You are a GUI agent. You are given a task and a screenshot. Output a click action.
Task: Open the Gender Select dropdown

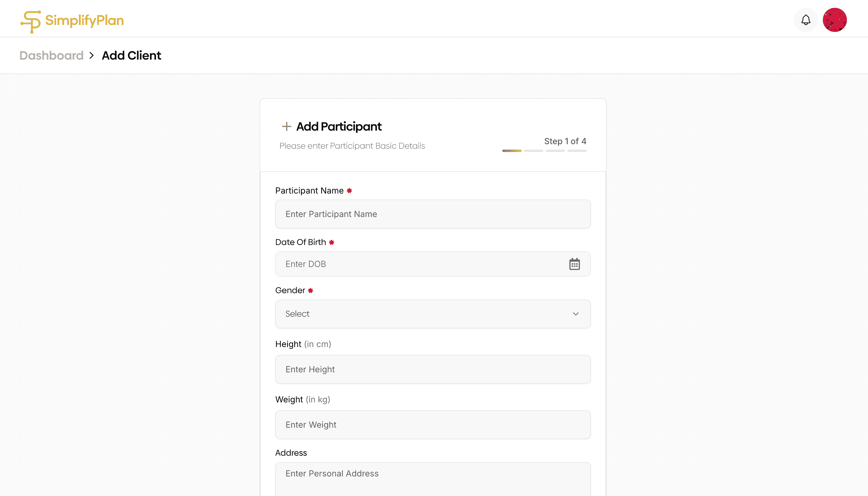(x=433, y=314)
